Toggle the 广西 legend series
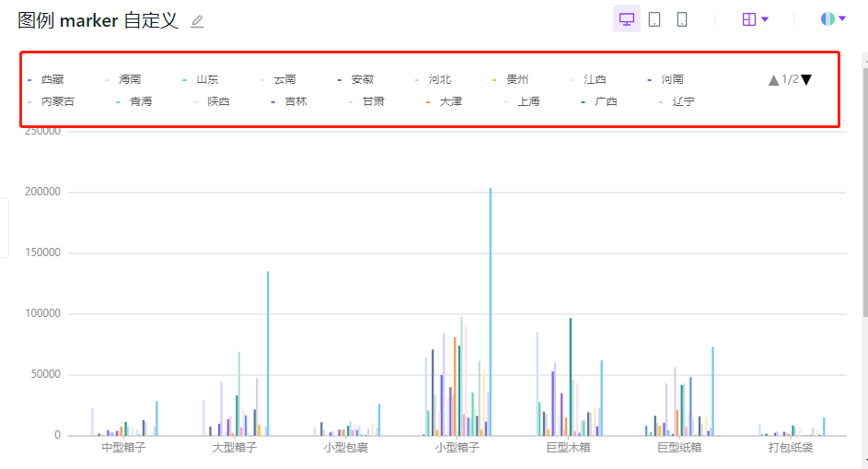The height and width of the screenshot is (469, 868). tap(599, 102)
